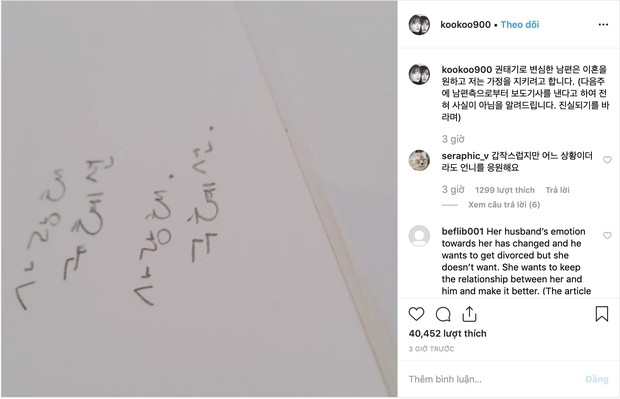Open the 40,452 lượt thích likes list
This screenshot has height=399, width=620.
point(447,333)
